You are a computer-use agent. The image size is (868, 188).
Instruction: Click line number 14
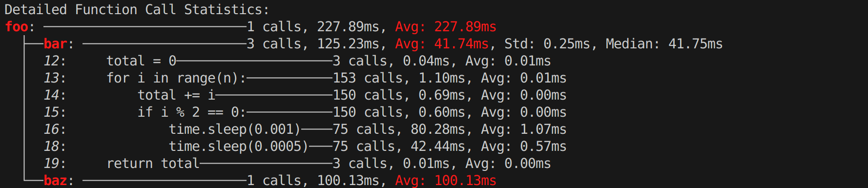pos(52,95)
